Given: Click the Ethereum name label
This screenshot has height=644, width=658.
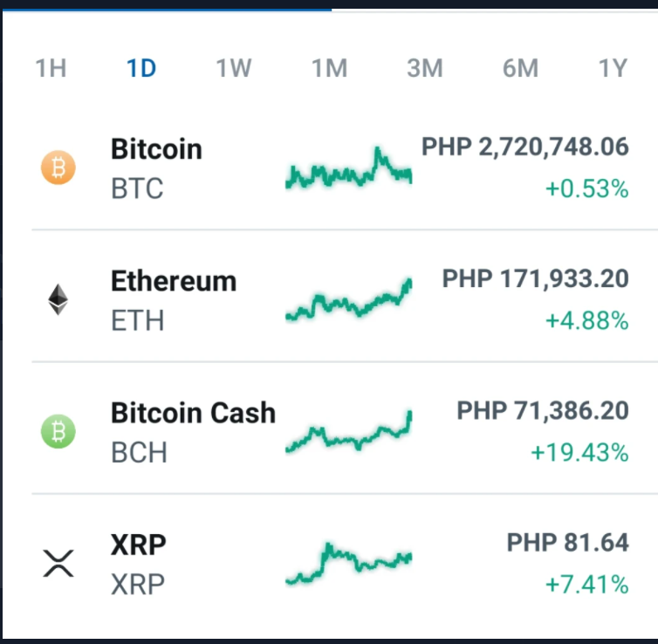Looking at the screenshot, I should coord(174,281).
